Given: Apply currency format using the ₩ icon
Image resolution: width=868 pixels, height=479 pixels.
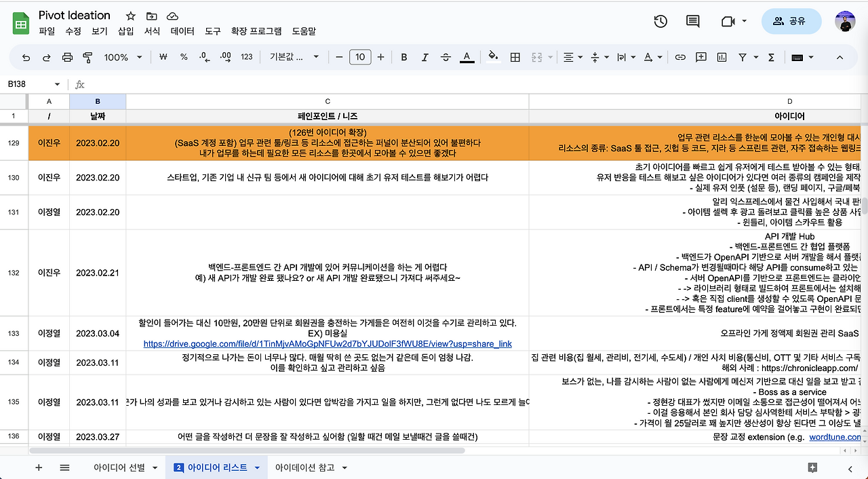Looking at the screenshot, I should [163, 57].
